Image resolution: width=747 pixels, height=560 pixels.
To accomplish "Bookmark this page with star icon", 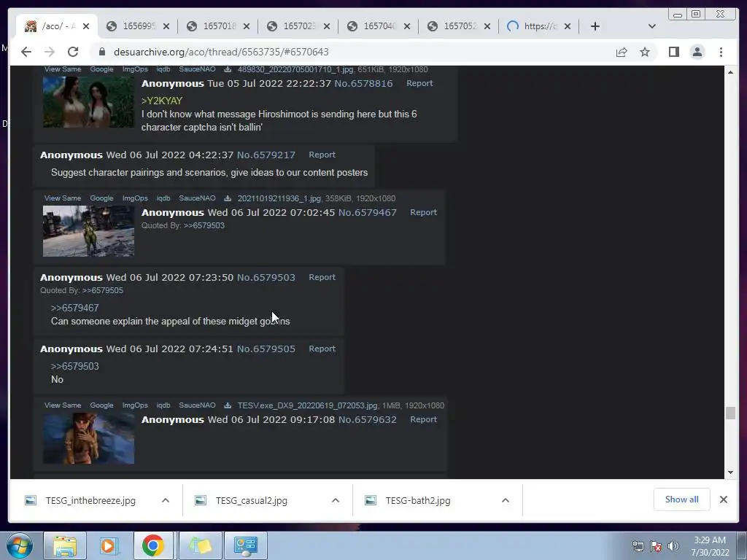I will 645,52.
